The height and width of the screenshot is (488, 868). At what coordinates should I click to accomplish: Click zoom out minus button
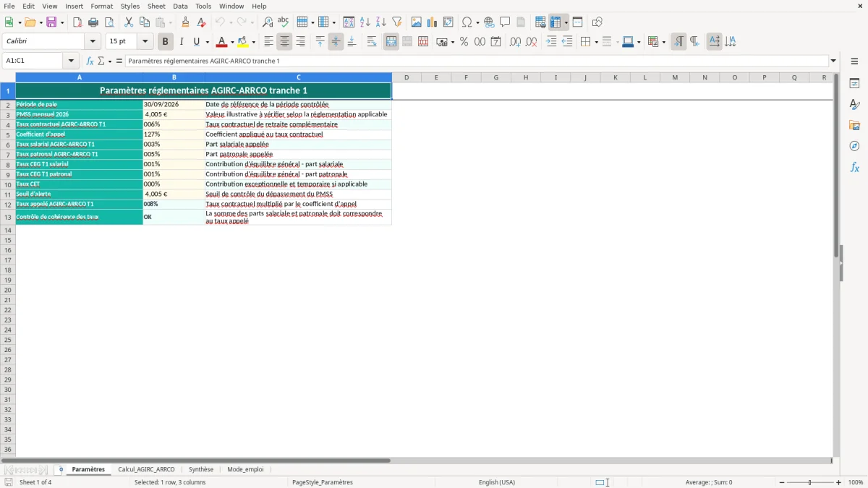point(781,482)
